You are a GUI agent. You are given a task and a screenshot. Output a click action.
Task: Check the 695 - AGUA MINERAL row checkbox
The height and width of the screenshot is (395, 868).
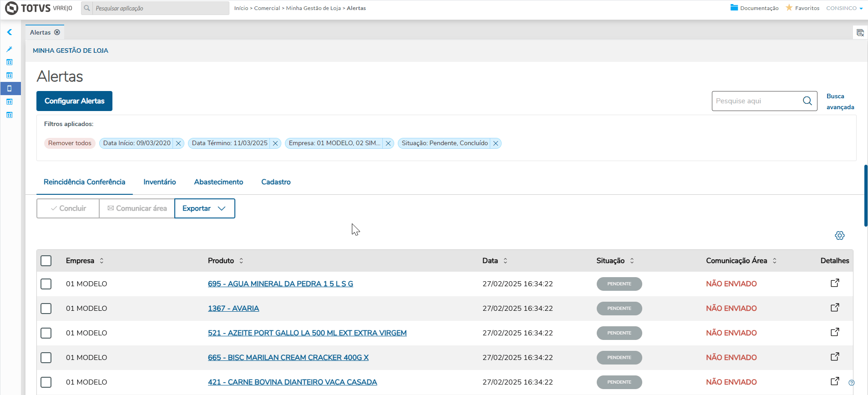[x=46, y=284]
